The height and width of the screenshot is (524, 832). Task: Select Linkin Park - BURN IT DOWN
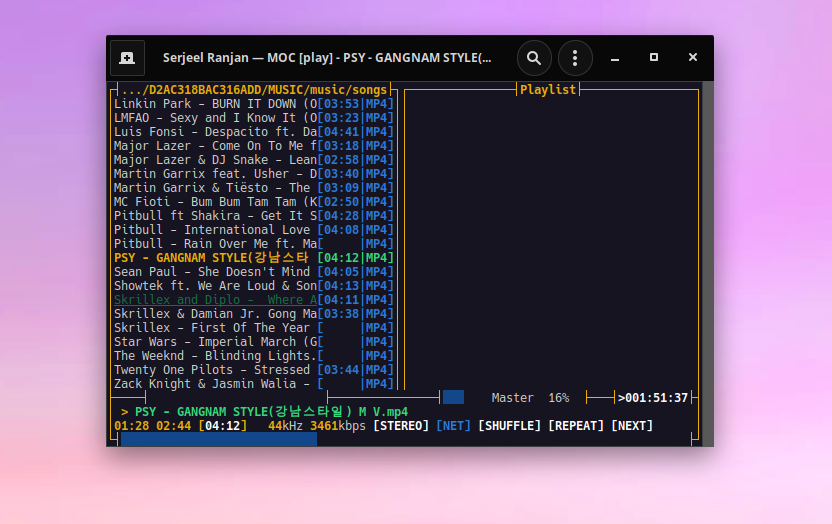pyautogui.click(x=254, y=104)
